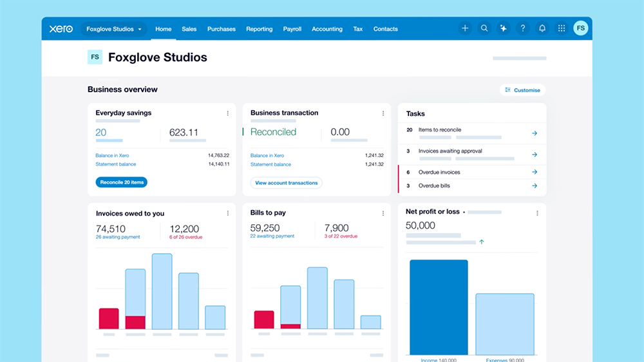This screenshot has width=644, height=362.
Task: Click arrow for Items to reconcile
Action: (x=535, y=133)
